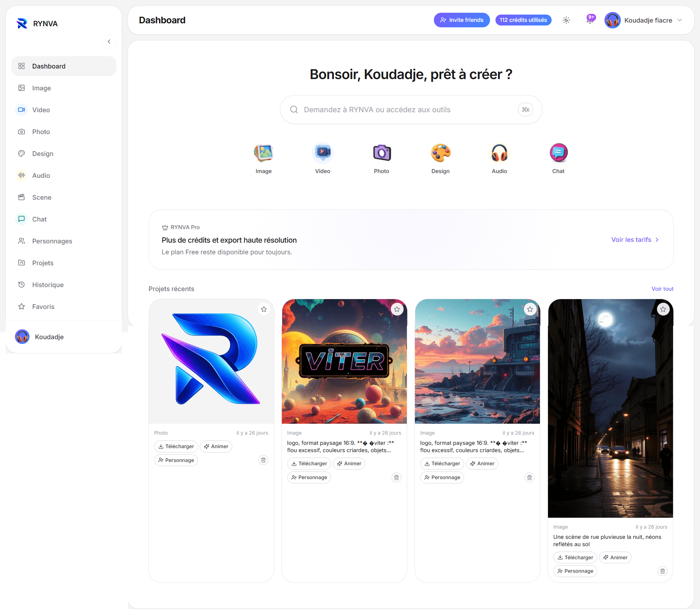Favorite the rainy night street project
Screen dimensions: 700x615
click(x=663, y=309)
